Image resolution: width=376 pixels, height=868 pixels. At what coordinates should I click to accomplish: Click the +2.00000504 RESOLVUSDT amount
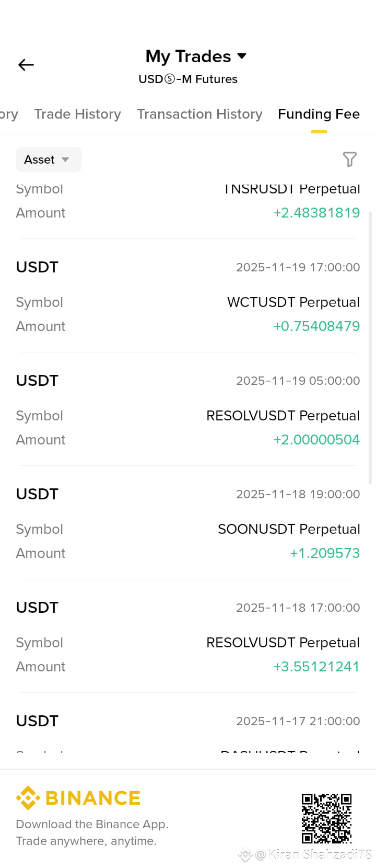click(x=316, y=440)
